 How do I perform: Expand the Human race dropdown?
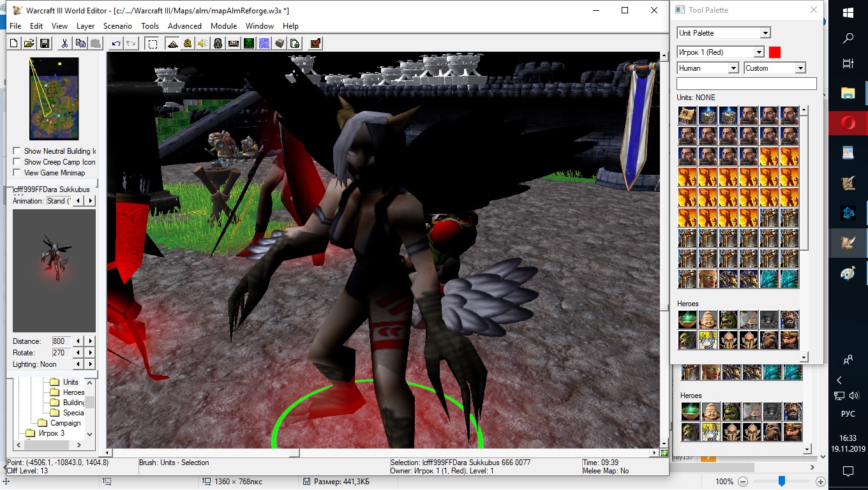733,68
